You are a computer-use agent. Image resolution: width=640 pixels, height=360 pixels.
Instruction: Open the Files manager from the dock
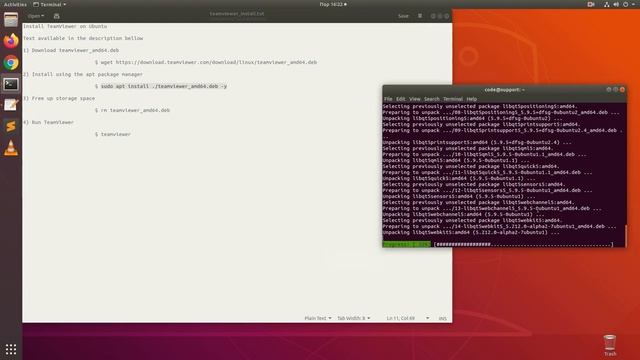(11, 19)
